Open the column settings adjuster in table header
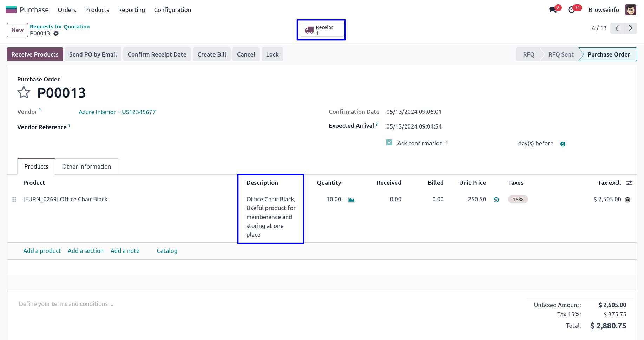Image resolution: width=644 pixels, height=340 pixels. [x=629, y=183]
